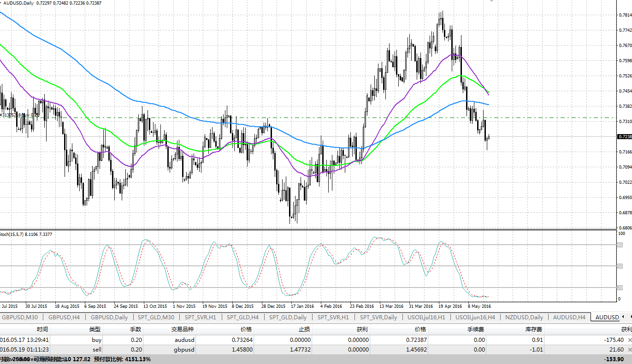The width and height of the screenshot is (632, 364).
Task: Select the NZDUSD,Daily chart tab
Action: 524,317
